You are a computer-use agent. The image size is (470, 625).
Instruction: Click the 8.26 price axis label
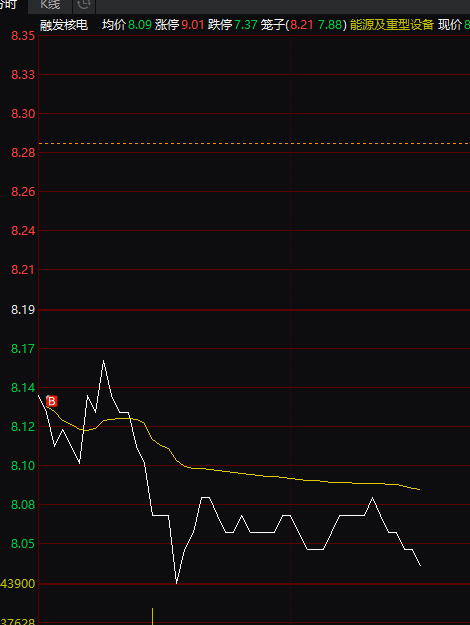[23, 192]
